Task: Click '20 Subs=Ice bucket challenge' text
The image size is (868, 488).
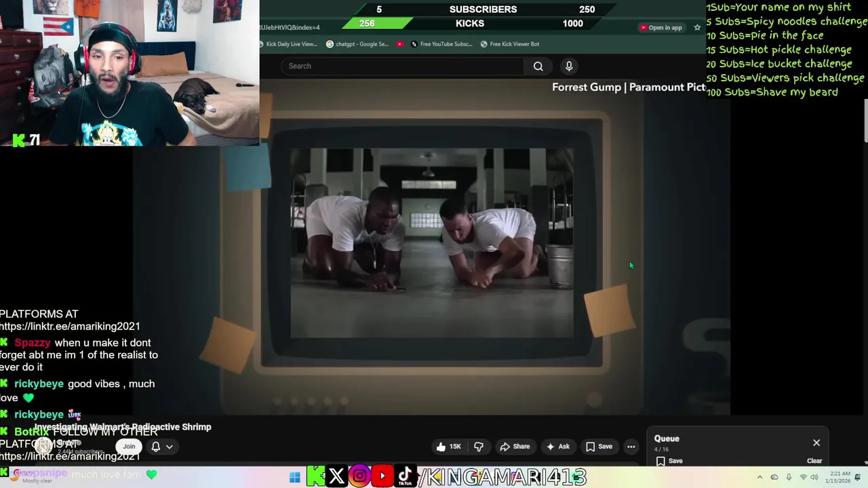Action: (x=779, y=64)
